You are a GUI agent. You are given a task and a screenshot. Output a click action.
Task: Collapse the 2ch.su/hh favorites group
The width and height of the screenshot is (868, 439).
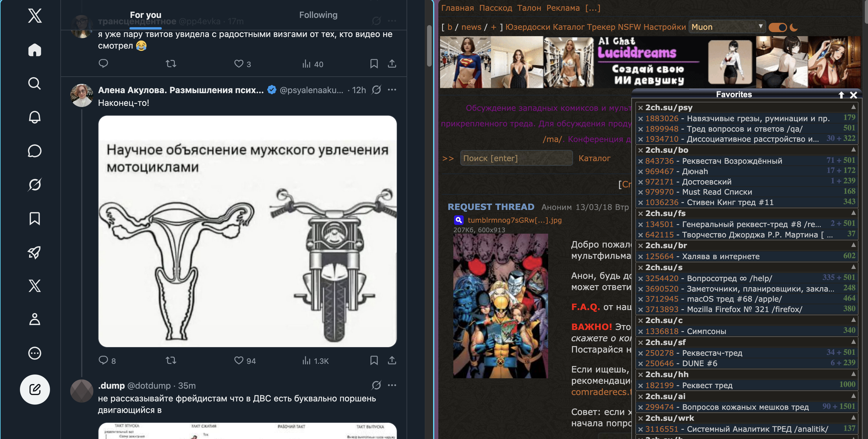click(853, 374)
